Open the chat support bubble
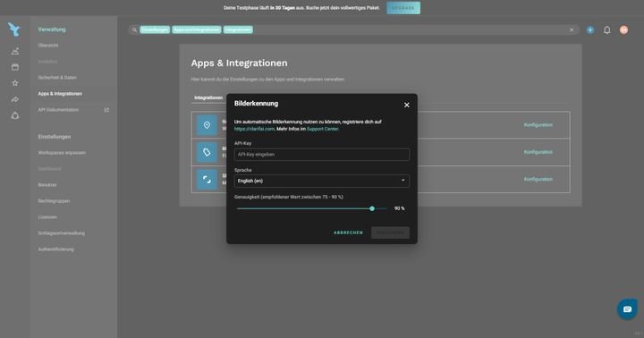Viewport: 644px width, 338px height. (x=627, y=309)
